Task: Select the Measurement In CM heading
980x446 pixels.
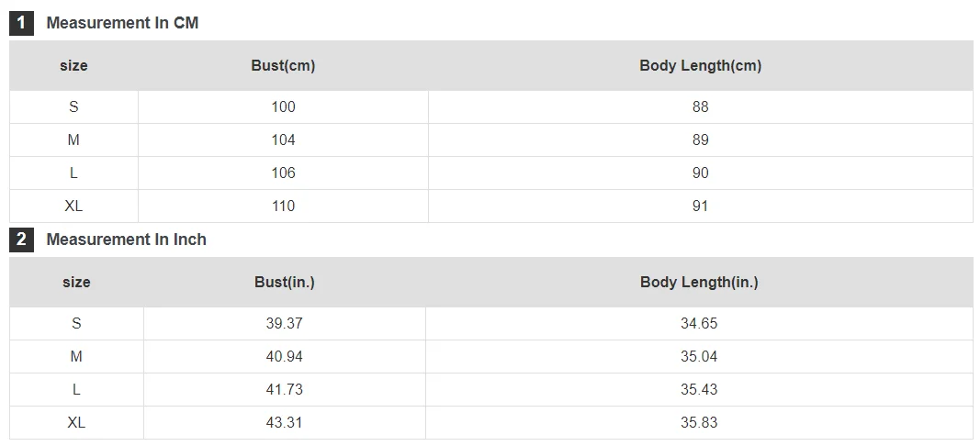Action: click(x=122, y=23)
